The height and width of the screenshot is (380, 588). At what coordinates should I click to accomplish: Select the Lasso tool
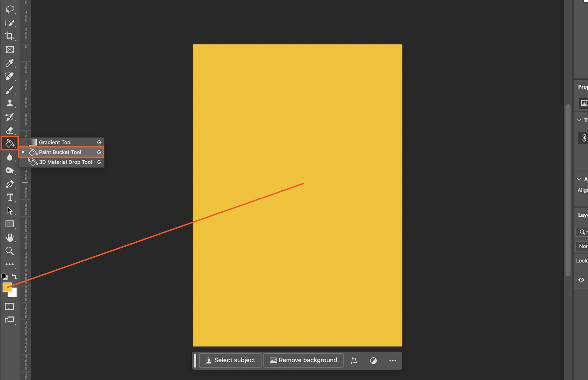point(10,9)
